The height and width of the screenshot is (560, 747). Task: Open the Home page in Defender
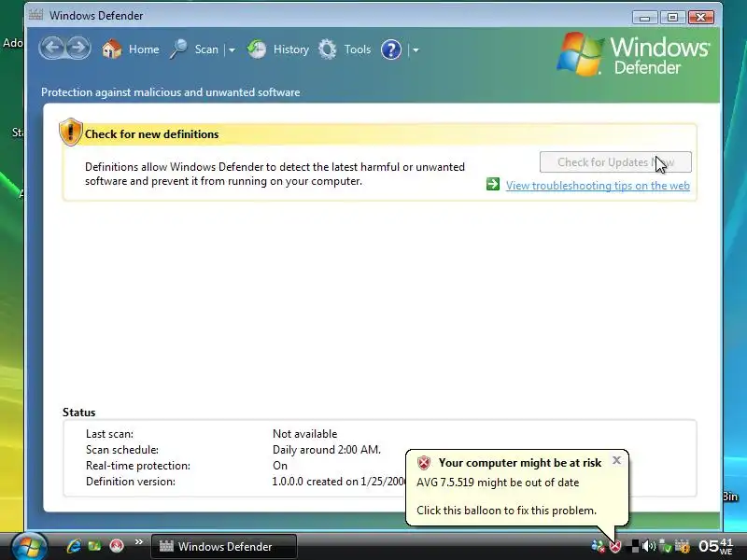[x=144, y=49]
